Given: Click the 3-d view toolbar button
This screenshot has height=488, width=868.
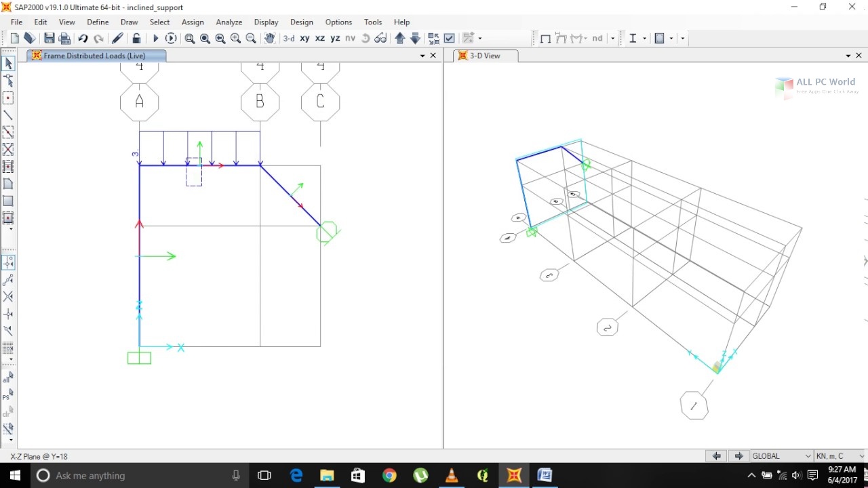Looking at the screenshot, I should [x=289, y=39].
